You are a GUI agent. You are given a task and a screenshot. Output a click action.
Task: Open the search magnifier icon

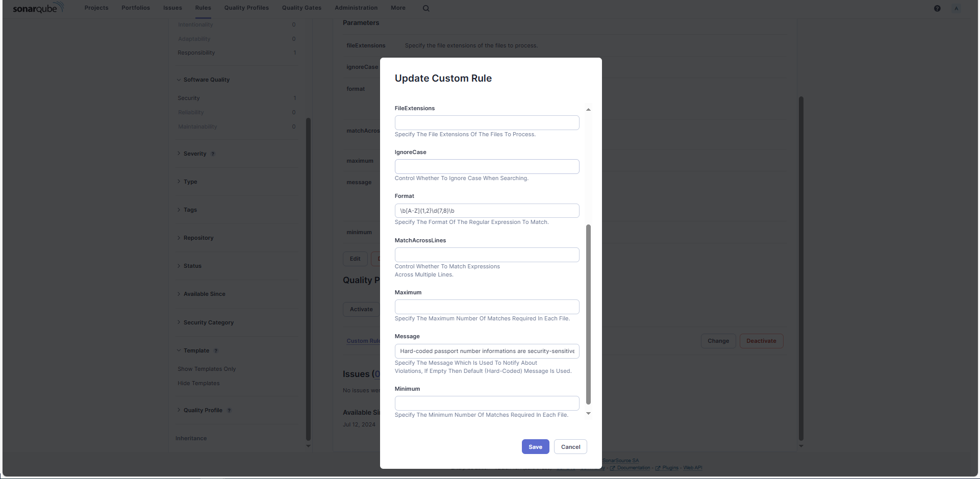click(x=426, y=8)
